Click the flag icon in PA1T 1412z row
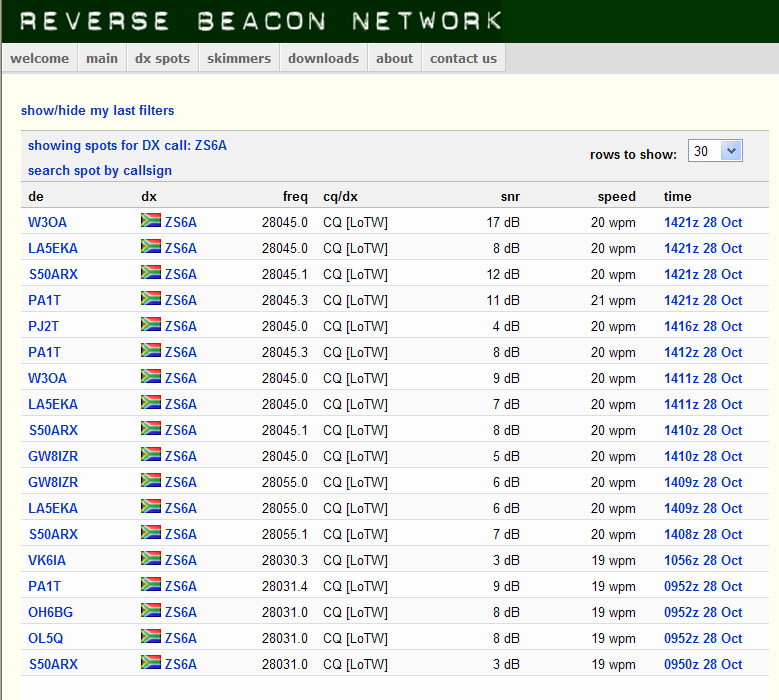Screen dimensions: 779x700 coord(151,350)
